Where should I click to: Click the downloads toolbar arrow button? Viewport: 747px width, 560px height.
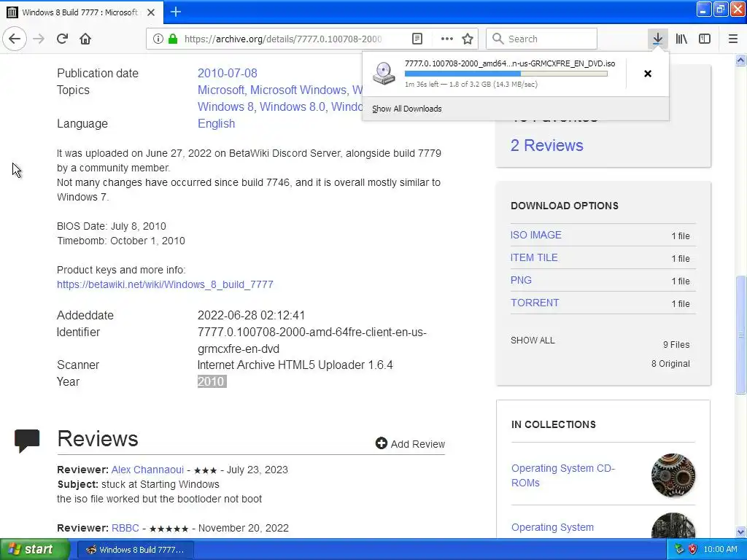[x=657, y=39]
